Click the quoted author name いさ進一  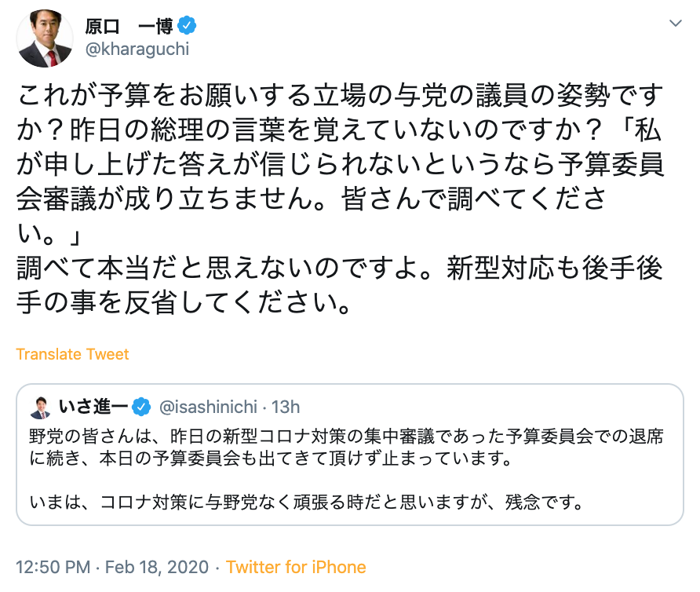(91, 407)
